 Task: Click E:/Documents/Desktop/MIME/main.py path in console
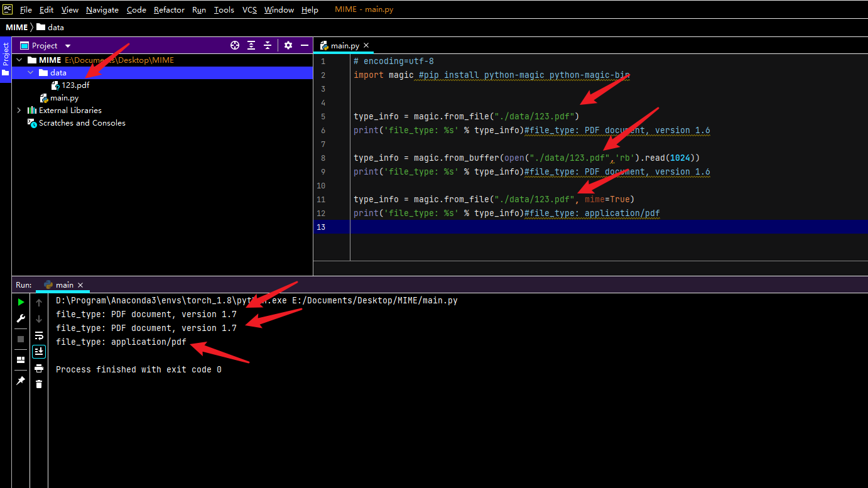(375, 301)
